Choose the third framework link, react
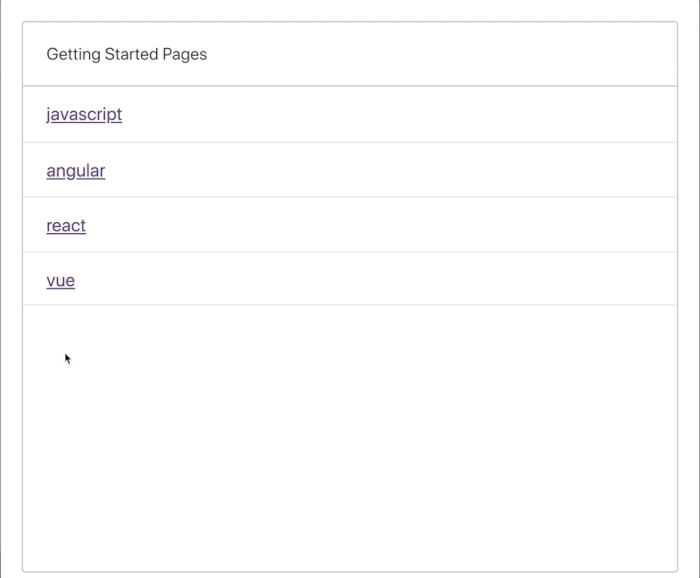 (x=66, y=225)
